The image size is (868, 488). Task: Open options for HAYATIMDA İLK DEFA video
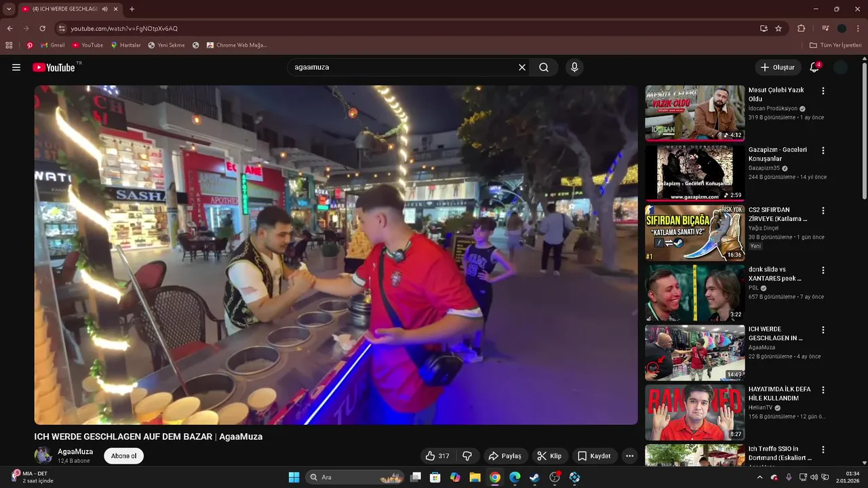pyautogui.click(x=823, y=390)
